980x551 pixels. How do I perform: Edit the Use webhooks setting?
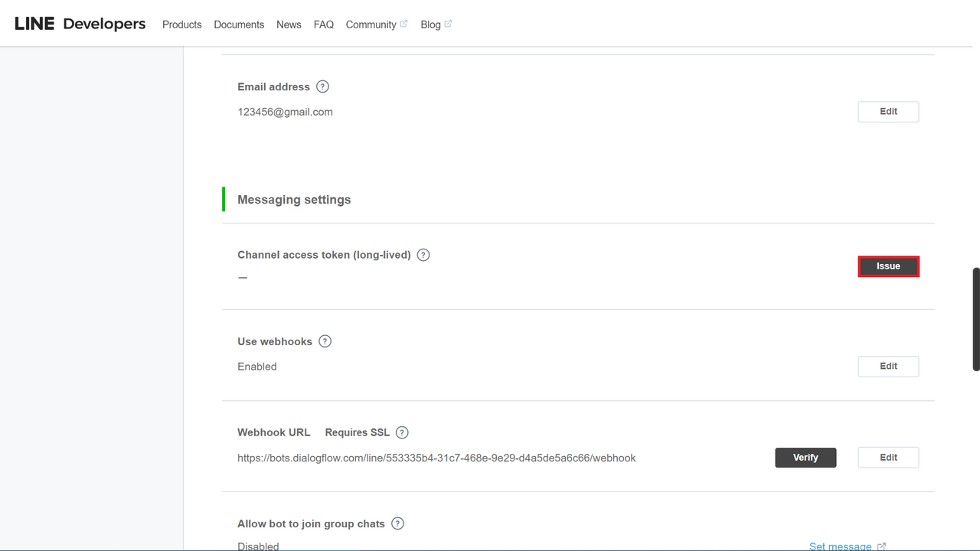pyautogui.click(x=888, y=367)
